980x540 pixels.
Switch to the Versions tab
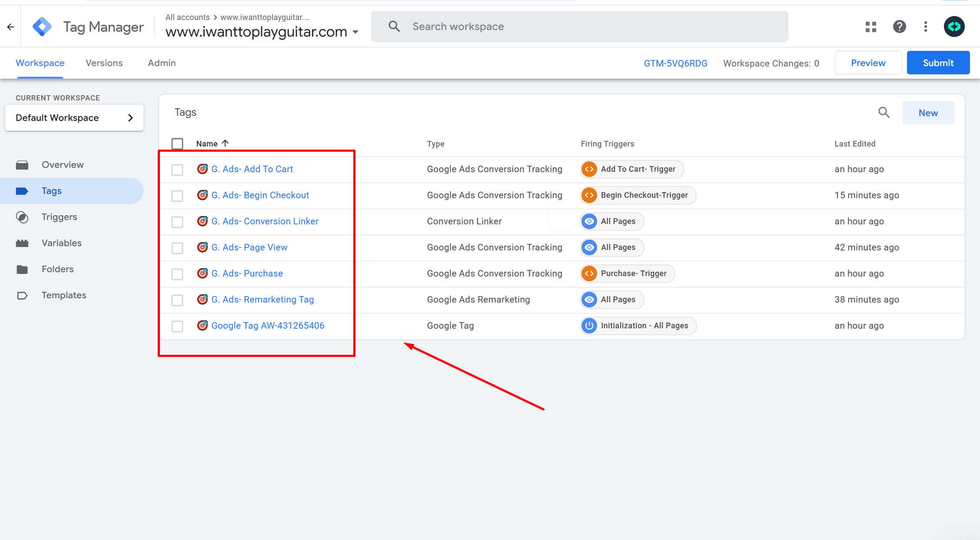(x=104, y=63)
